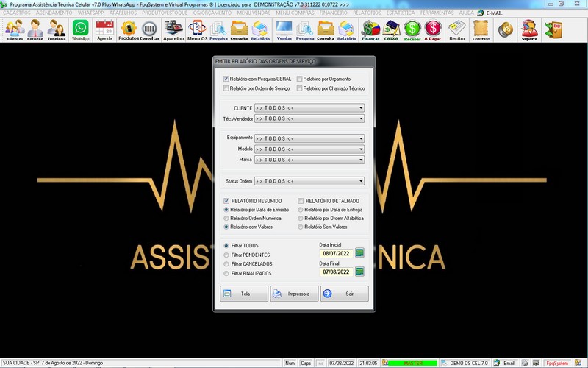588x368 pixels.
Task: Open the Téc./Vendedor dropdown
Action: tap(309, 118)
